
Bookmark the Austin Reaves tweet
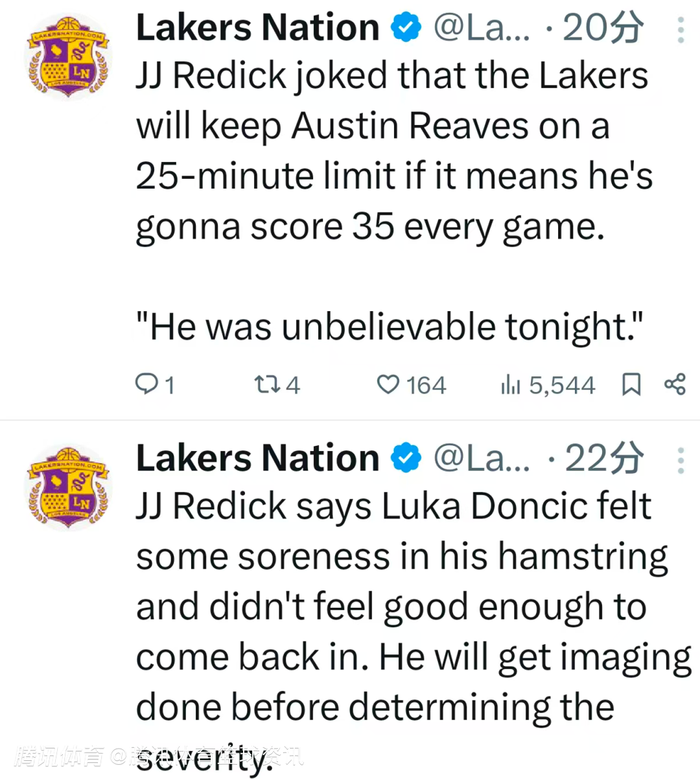pos(631,384)
